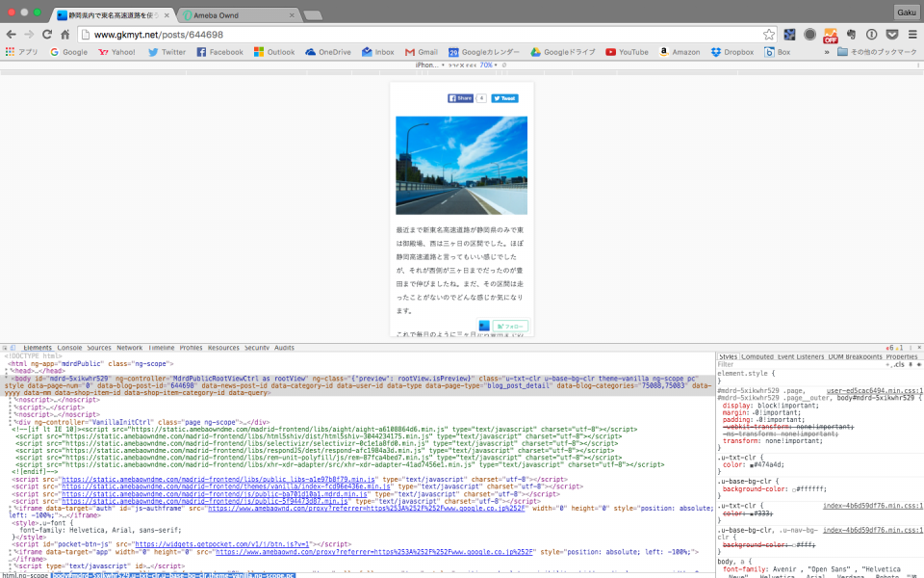924x578 pixels.
Task: Click the browser forward arrow
Action: tap(29, 35)
